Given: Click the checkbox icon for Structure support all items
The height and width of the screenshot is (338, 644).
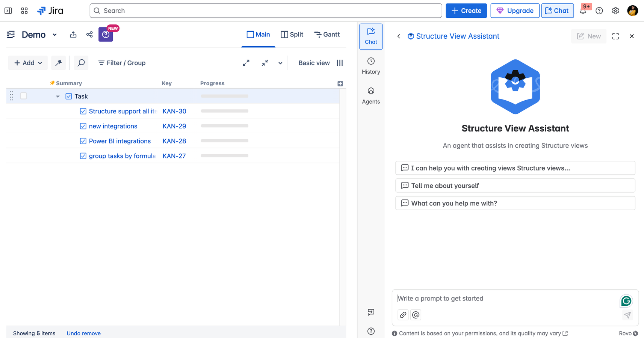Looking at the screenshot, I should pyautogui.click(x=83, y=111).
